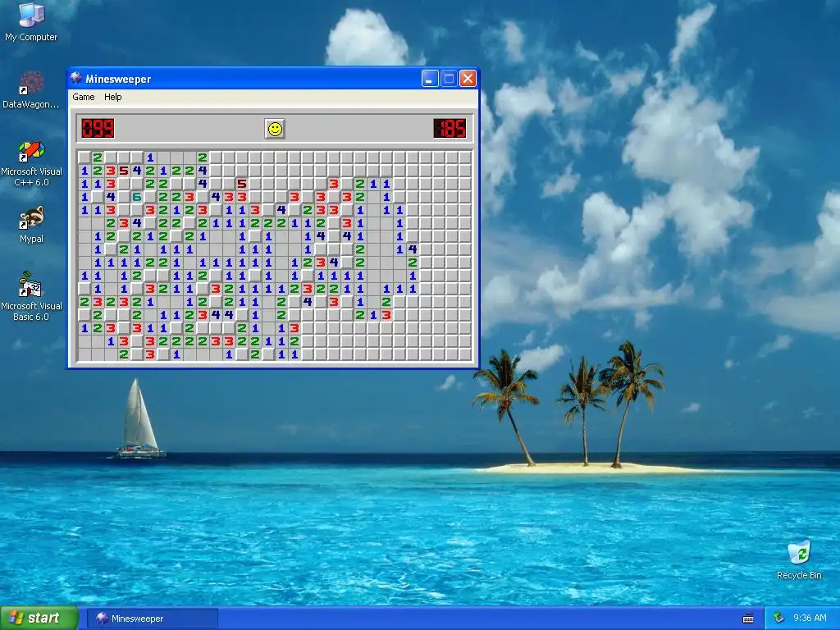Click the smiley face to restart the game
The height and width of the screenshot is (630, 840).
click(275, 129)
